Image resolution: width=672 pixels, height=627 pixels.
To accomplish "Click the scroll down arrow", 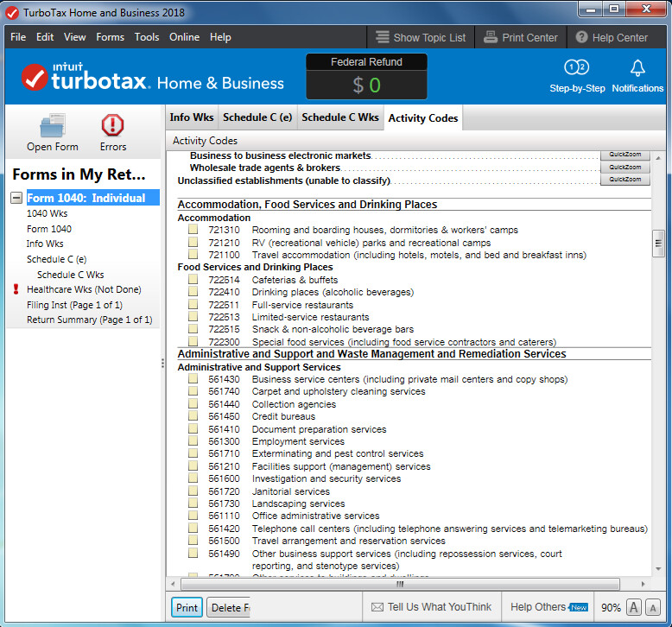I will coord(658,569).
